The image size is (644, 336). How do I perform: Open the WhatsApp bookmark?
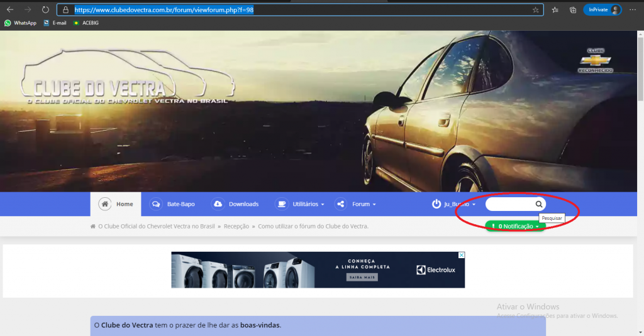20,23
